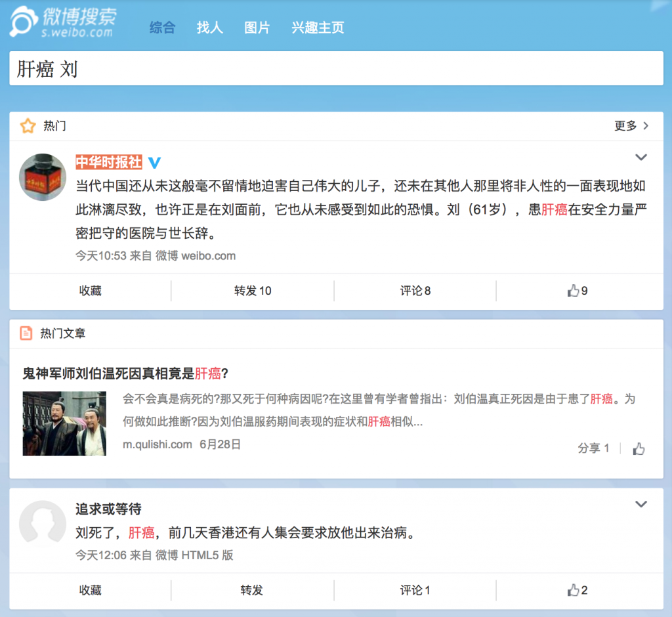Click the article icon beside 热门文章
This screenshot has height=617, width=672.
tap(25, 333)
